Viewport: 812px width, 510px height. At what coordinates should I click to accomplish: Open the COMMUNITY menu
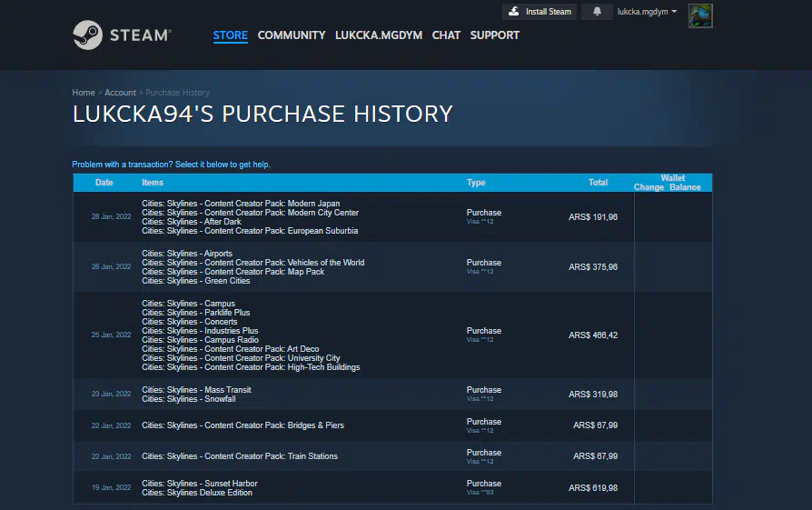click(292, 35)
